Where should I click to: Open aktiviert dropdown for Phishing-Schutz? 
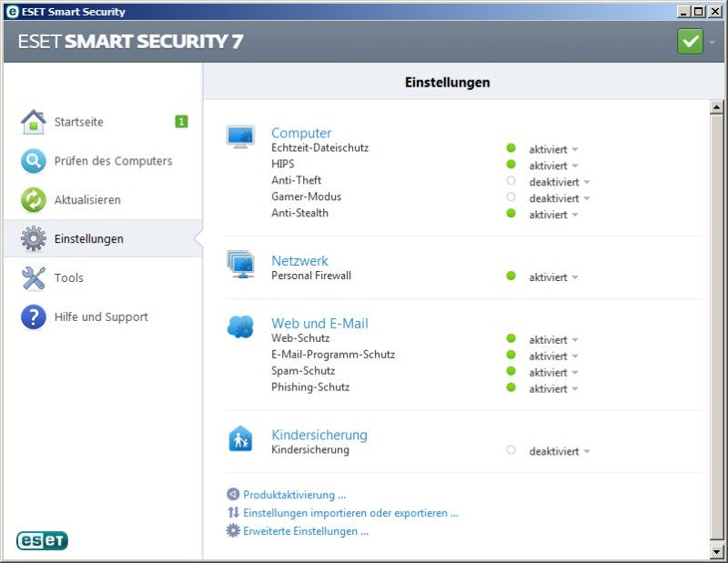(x=553, y=388)
